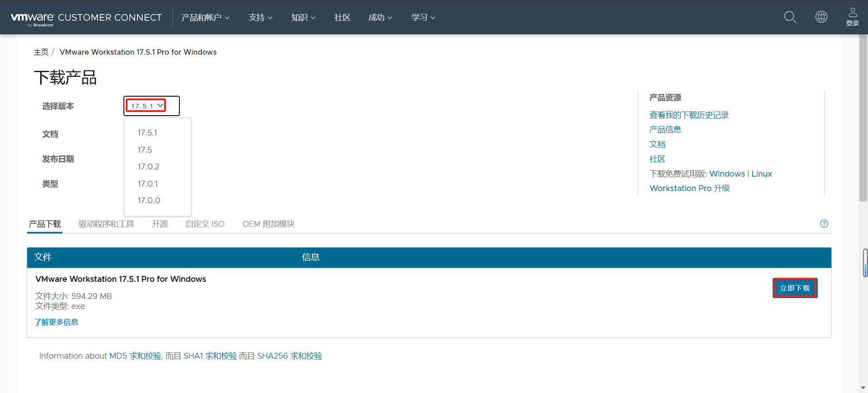Open the globe language selector
Viewport: 868px width, 393px height.
pos(821,17)
